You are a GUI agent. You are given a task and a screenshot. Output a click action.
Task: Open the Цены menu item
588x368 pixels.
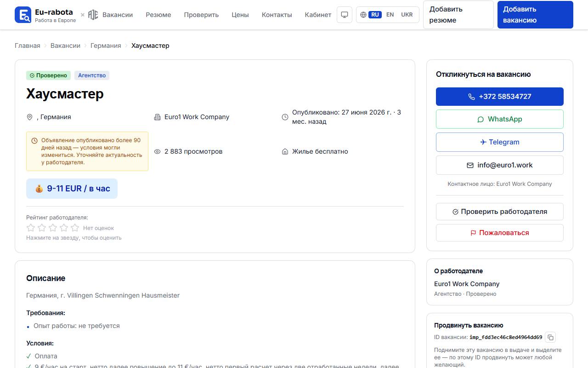pos(240,15)
